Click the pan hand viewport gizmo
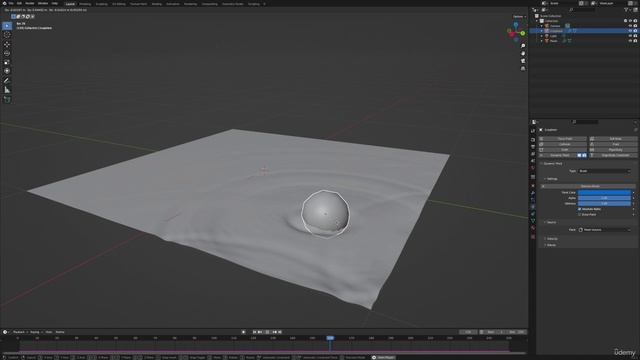This screenshot has height=360, width=640. tap(523, 53)
